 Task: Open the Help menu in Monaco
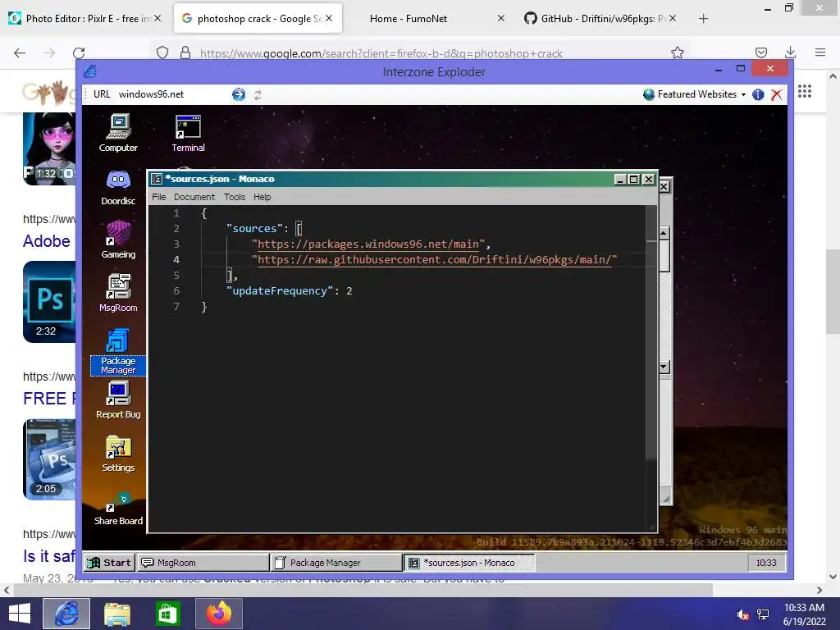tap(262, 197)
